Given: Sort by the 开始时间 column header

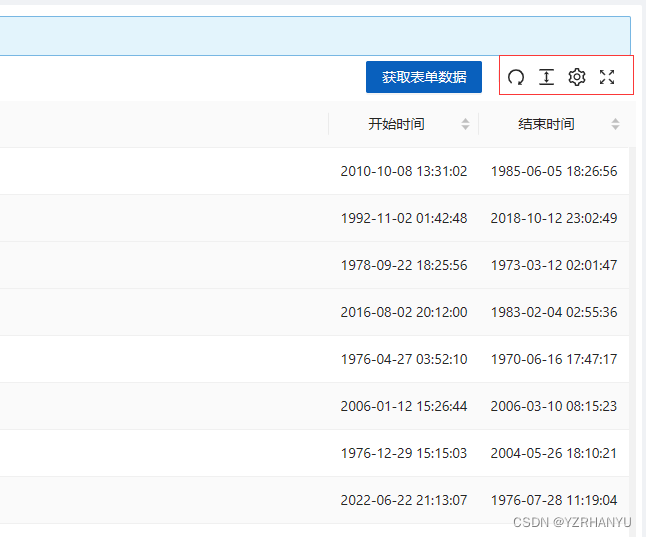Looking at the screenshot, I should (x=396, y=124).
